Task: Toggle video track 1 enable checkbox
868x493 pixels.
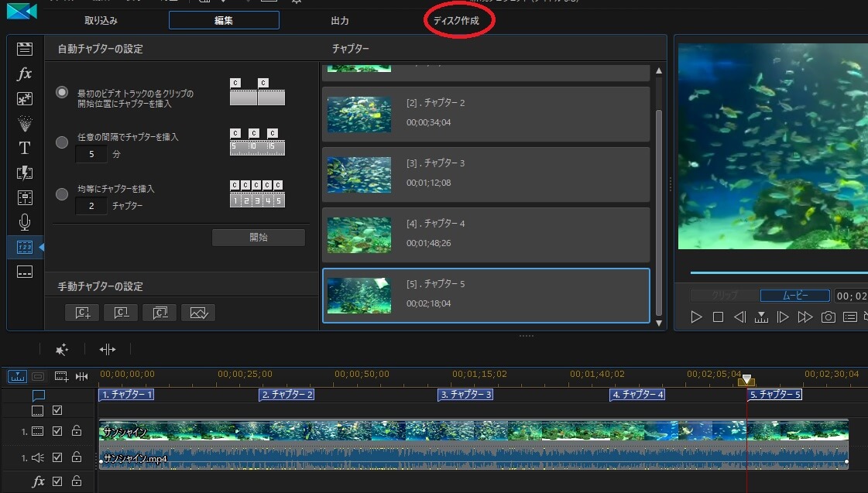Action: tap(57, 431)
